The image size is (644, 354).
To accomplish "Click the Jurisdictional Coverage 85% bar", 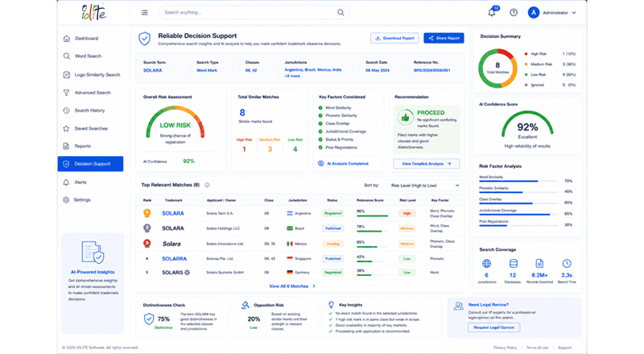I will [x=518, y=214].
